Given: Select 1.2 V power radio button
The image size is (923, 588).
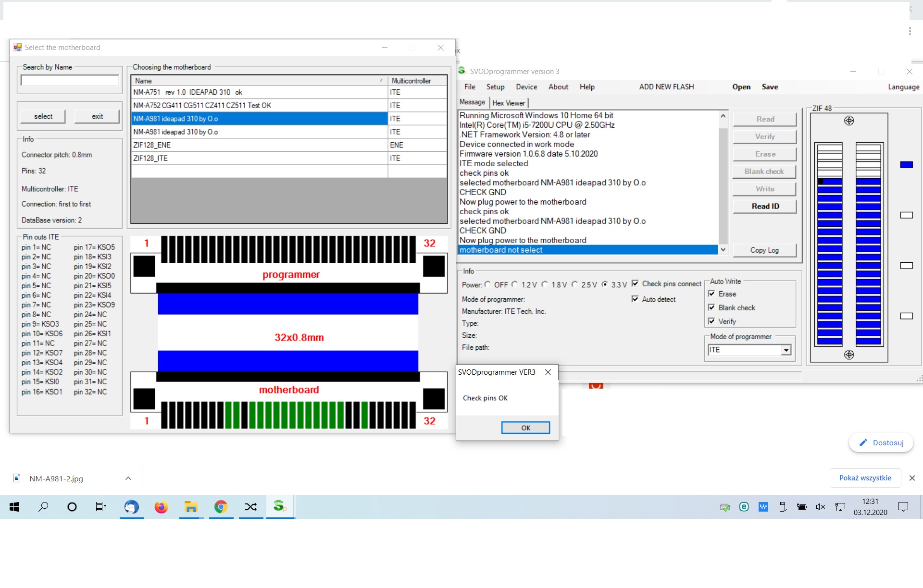Looking at the screenshot, I should point(515,284).
